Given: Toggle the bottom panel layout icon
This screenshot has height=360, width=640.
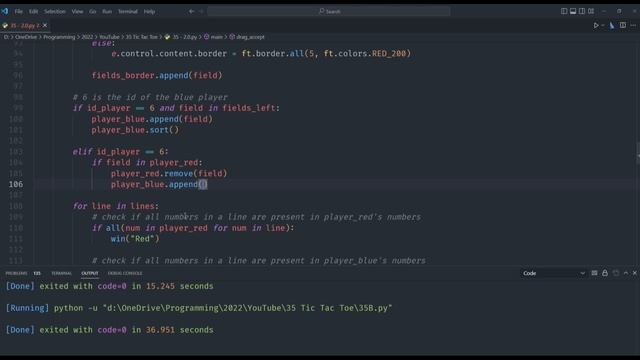Looking at the screenshot, I should [x=573, y=11].
